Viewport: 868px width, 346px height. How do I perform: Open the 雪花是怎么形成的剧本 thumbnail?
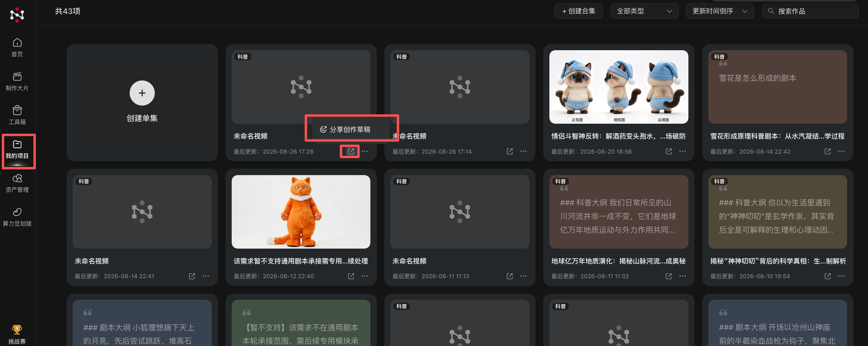pos(777,87)
